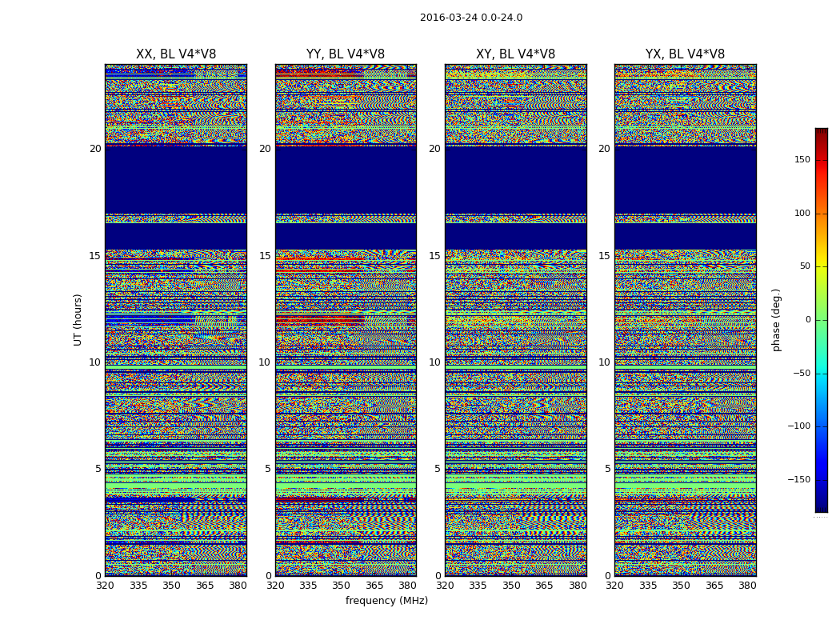Click the 'YY, BL V4*V8' subplot title

click(x=346, y=54)
